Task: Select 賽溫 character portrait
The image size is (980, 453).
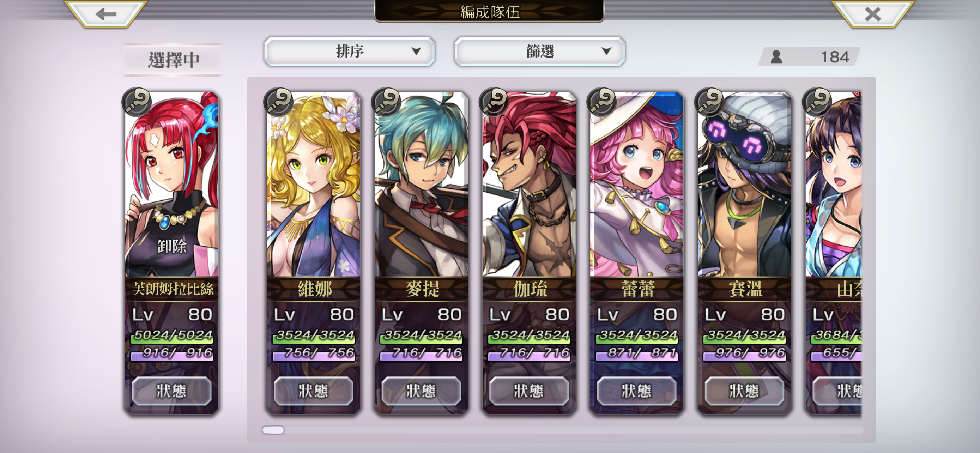Action: [744, 185]
